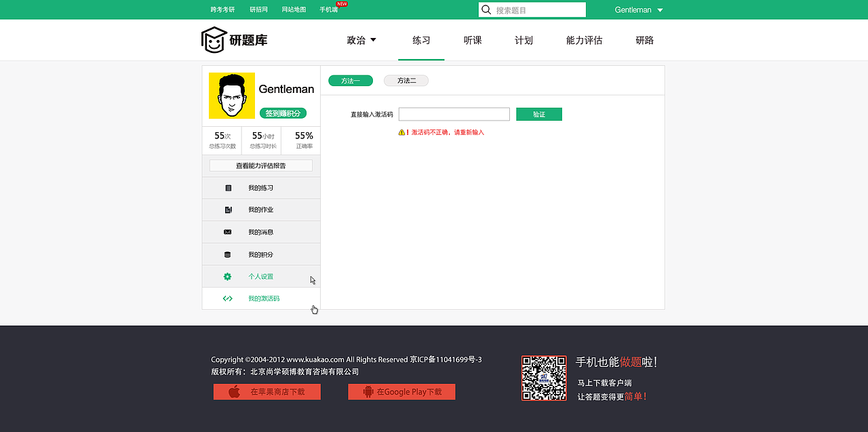The image size is (868, 432).
Task: Select the 我的作业 document icon
Action: coord(229,210)
